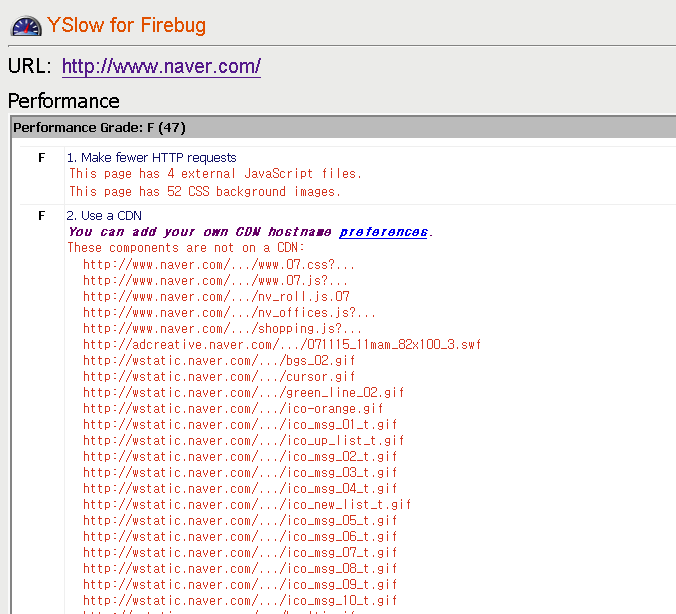
Task: Select the F grade beside Use a CDN
Action: click(41, 216)
